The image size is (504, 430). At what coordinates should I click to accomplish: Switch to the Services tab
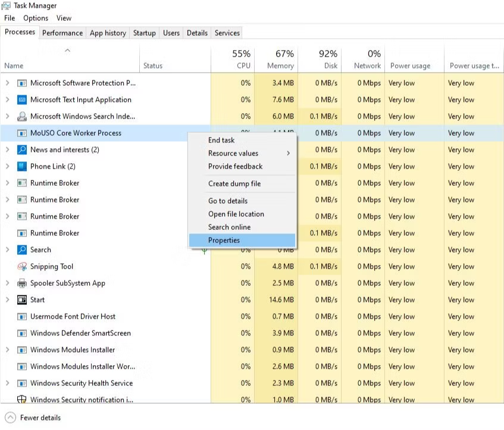click(x=227, y=33)
